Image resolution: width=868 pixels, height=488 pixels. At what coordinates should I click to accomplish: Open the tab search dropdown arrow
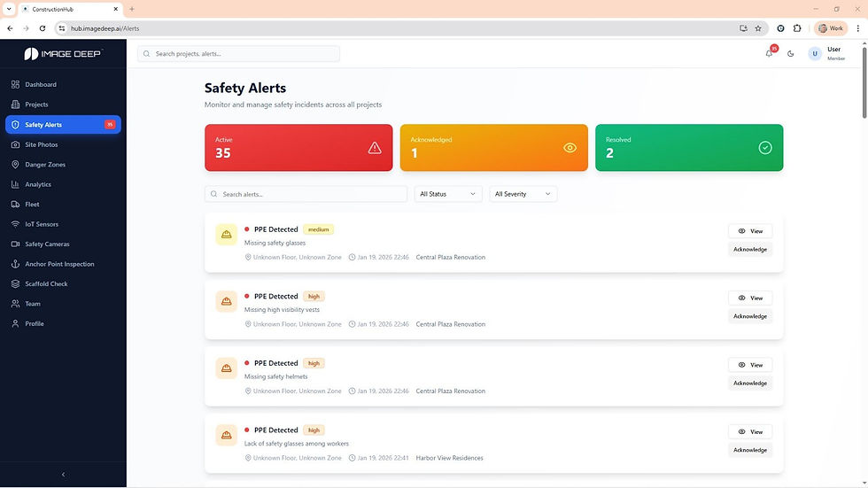(x=9, y=9)
